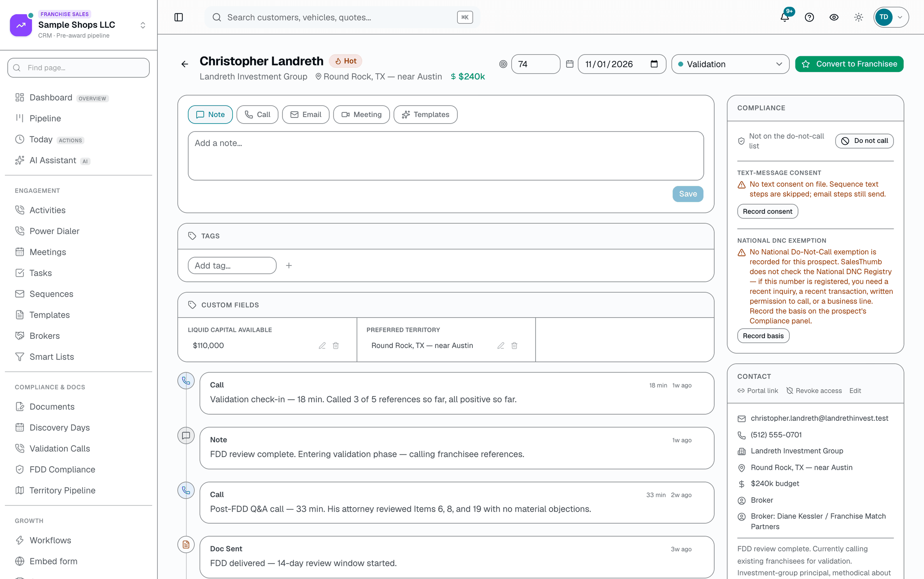Image resolution: width=924 pixels, height=579 pixels.
Task: Click the Doc Sent timeline icon
Action: coord(186,545)
